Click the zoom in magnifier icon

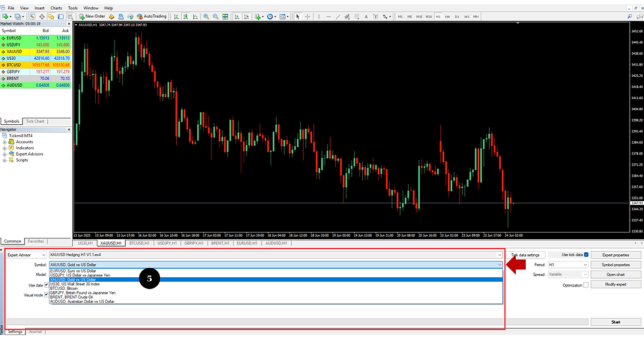(x=206, y=16)
